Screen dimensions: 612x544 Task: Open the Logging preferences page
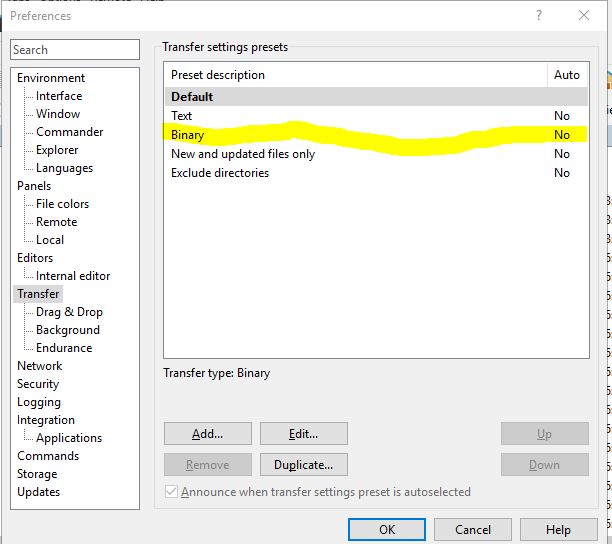(39, 402)
